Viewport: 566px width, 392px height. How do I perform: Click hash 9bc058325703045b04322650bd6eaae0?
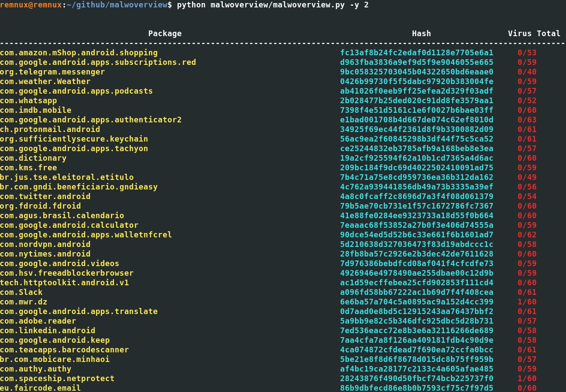coord(417,72)
